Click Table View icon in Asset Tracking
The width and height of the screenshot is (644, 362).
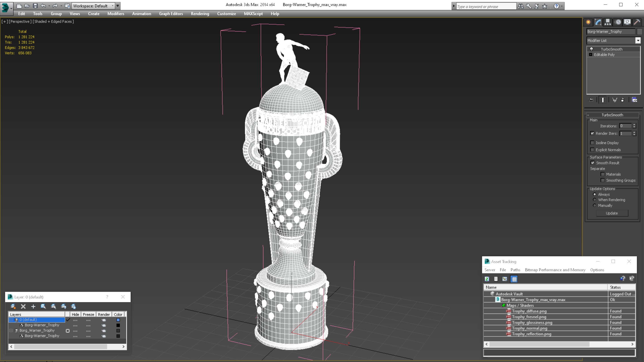514,279
